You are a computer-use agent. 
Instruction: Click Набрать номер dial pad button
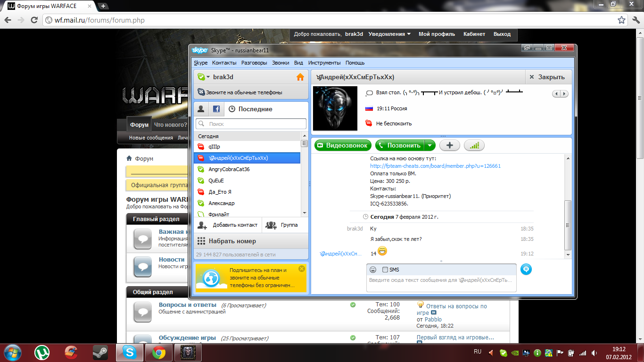[251, 241]
